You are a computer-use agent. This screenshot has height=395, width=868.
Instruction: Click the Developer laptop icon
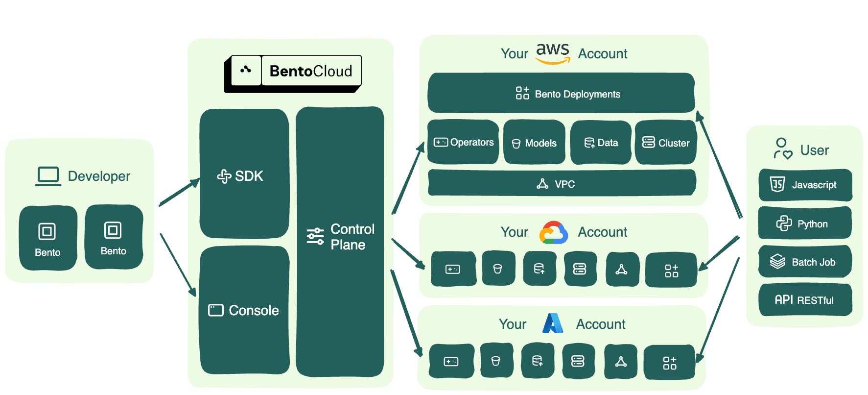click(48, 176)
